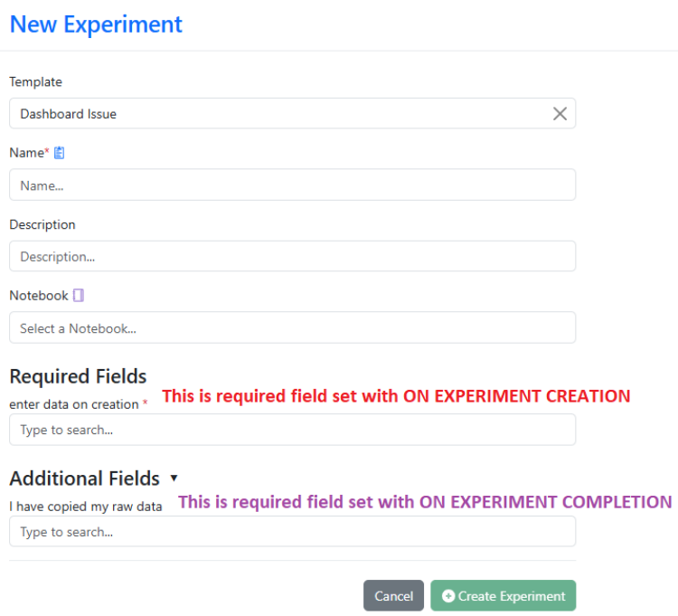
Task: Click the Additional Fields heading text
Action: (x=85, y=479)
